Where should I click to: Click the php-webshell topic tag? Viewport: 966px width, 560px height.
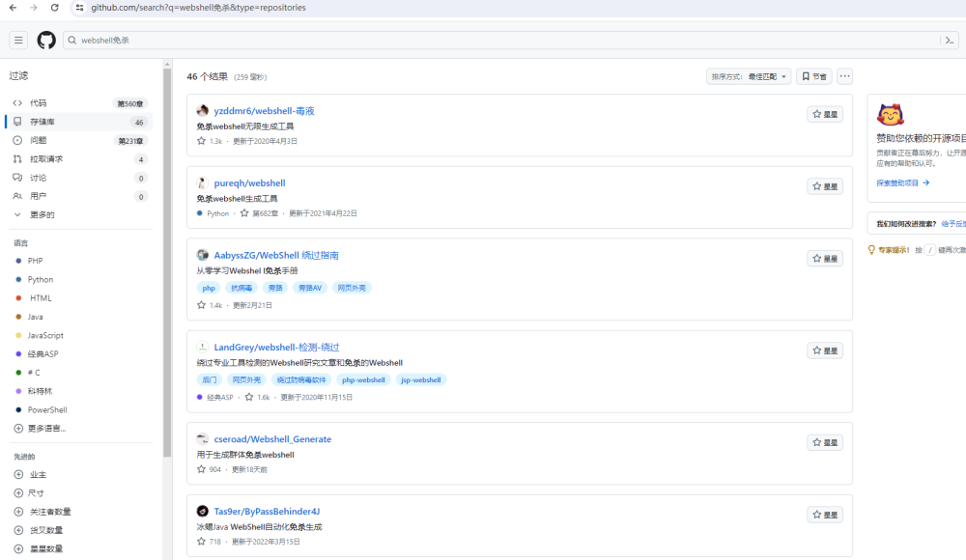(x=363, y=380)
